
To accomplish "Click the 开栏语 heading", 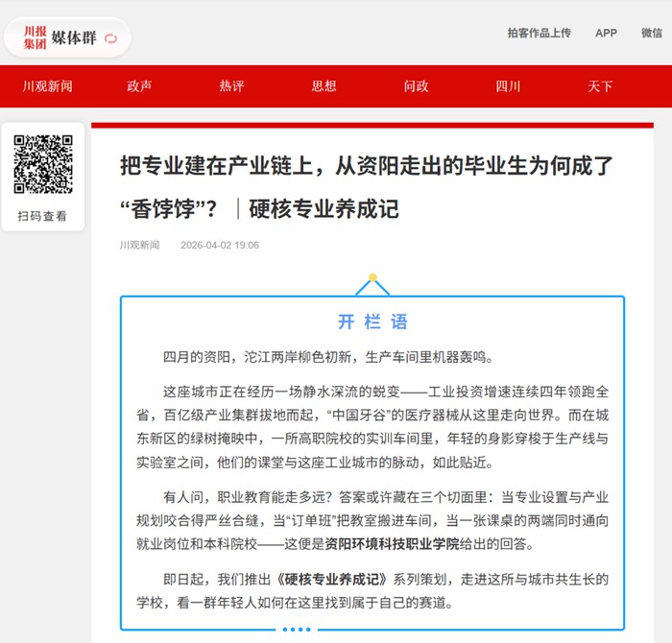I will [372, 321].
